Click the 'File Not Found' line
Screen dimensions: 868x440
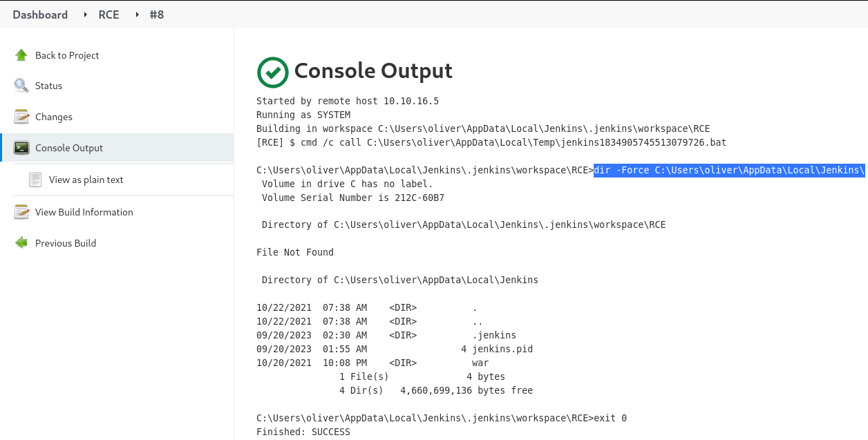click(295, 253)
